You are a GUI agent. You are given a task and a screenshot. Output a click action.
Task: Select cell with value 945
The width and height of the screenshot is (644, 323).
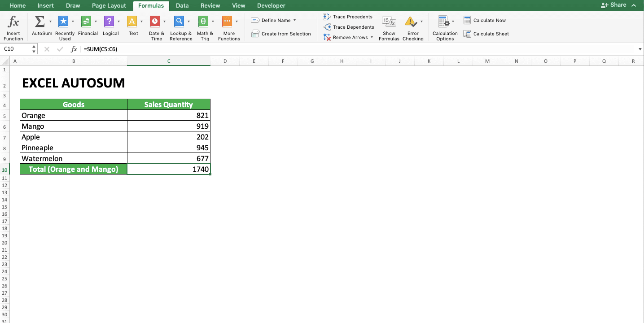pyautogui.click(x=169, y=148)
